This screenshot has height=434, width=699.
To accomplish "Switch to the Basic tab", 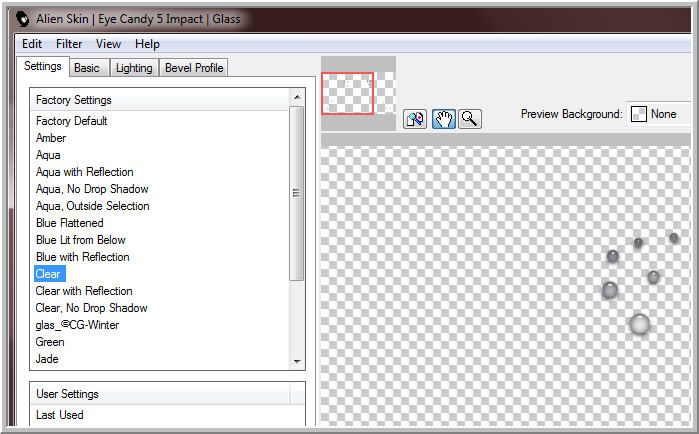I will click(x=87, y=68).
